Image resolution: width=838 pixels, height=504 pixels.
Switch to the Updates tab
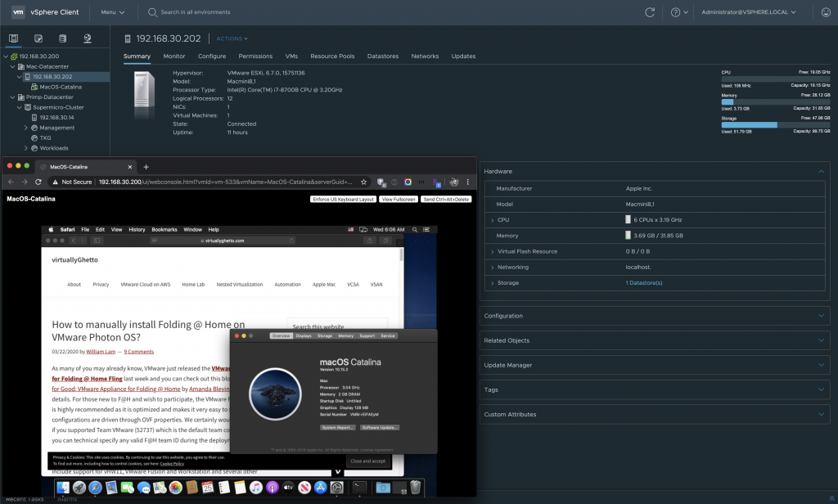click(463, 56)
